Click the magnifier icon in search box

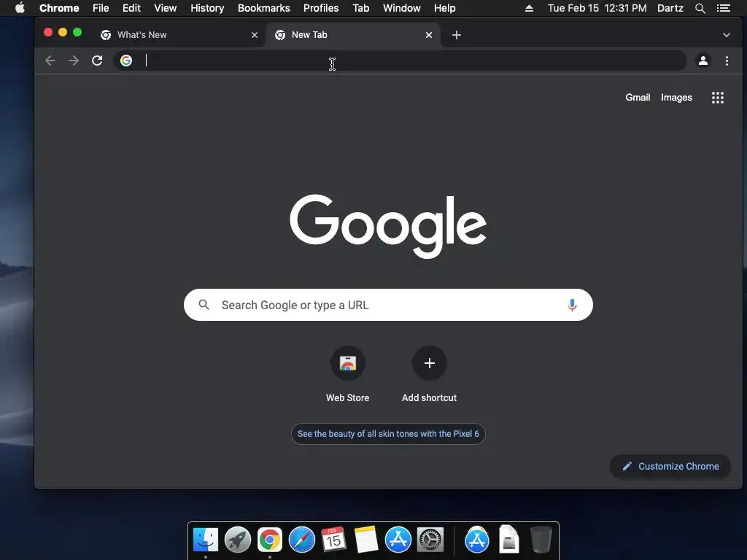(x=204, y=305)
